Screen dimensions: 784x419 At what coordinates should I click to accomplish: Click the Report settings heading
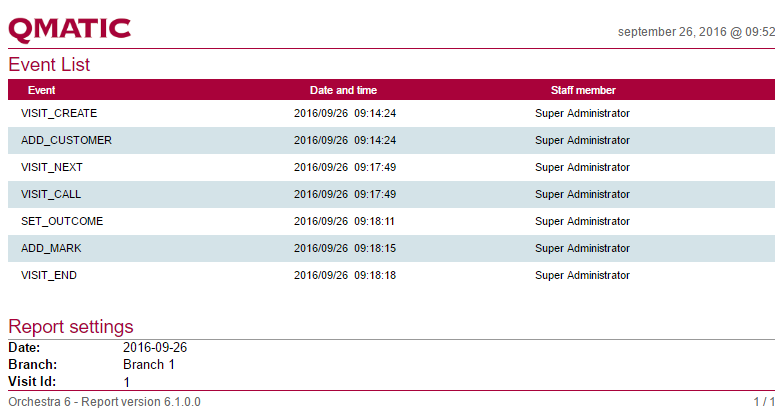(71, 327)
